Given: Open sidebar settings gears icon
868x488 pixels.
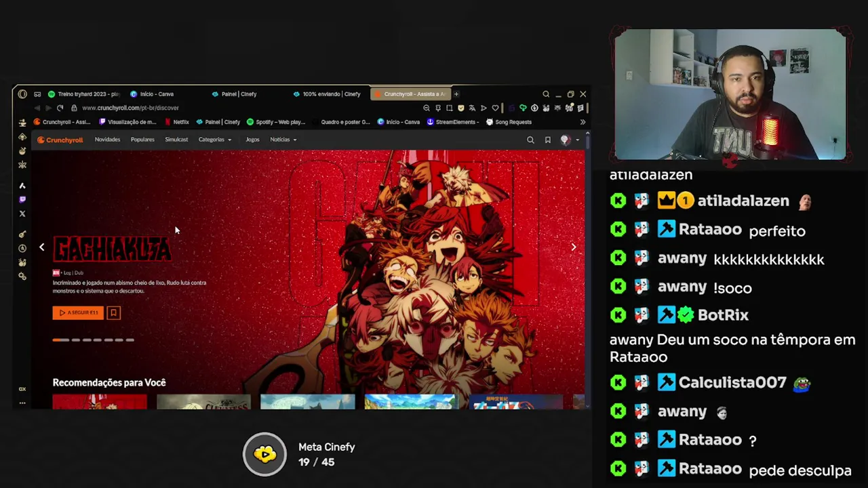Looking at the screenshot, I should tap(22, 276).
